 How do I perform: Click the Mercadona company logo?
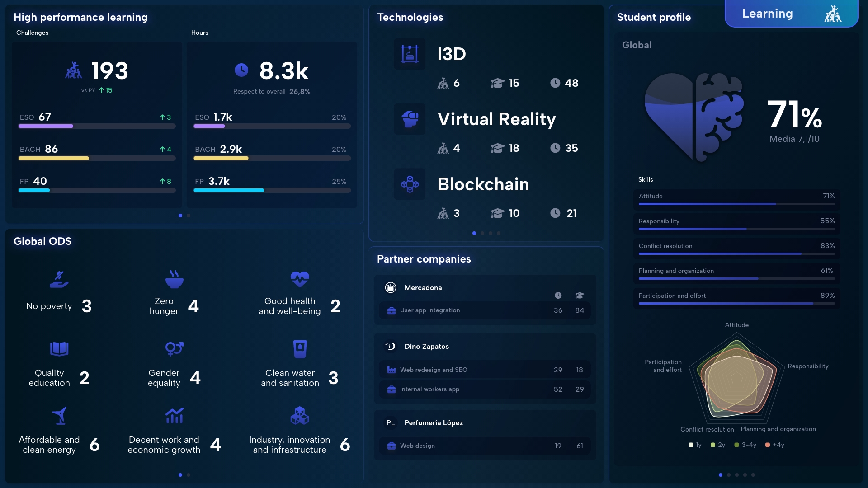(391, 287)
